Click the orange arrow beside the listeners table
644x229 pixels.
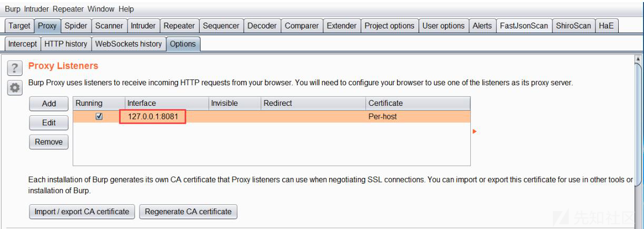[x=474, y=131]
